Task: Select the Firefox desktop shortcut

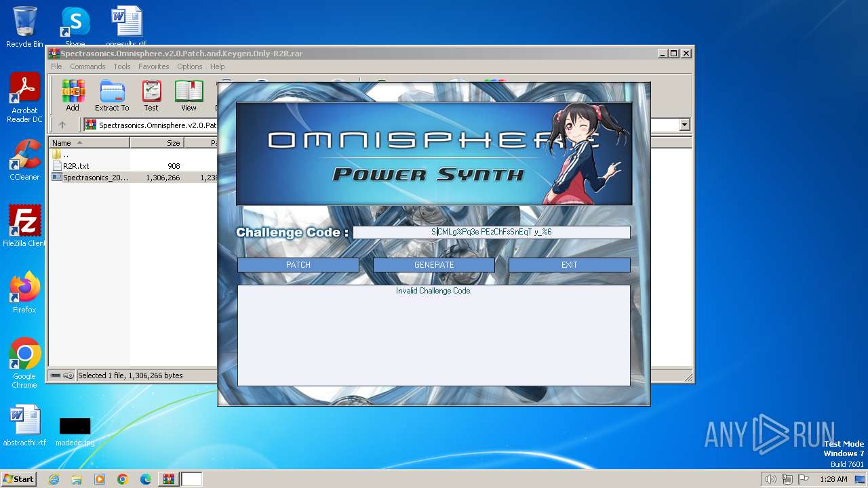Action: click(x=24, y=293)
